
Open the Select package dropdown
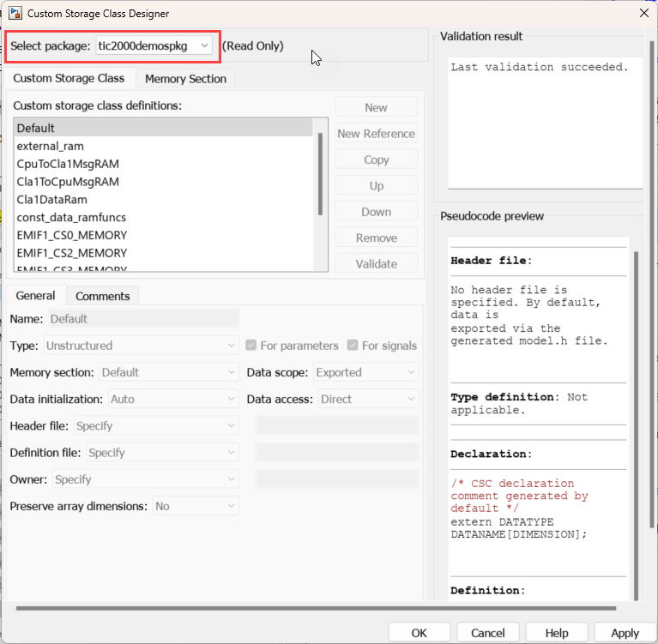[154, 45]
